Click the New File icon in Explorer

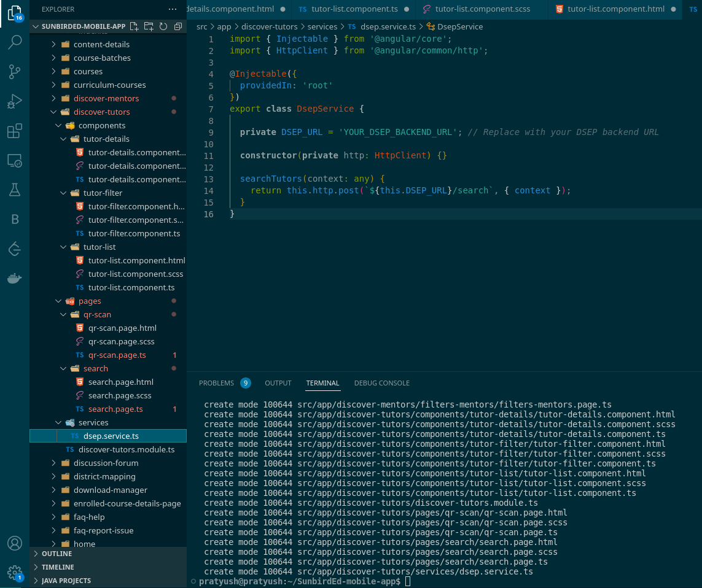pyautogui.click(x=135, y=26)
